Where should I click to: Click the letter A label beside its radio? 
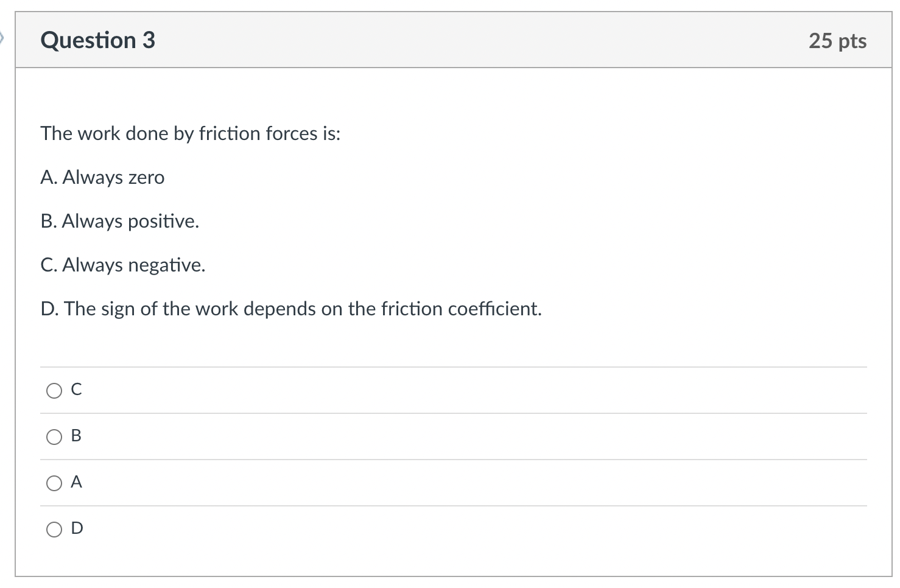tap(76, 482)
